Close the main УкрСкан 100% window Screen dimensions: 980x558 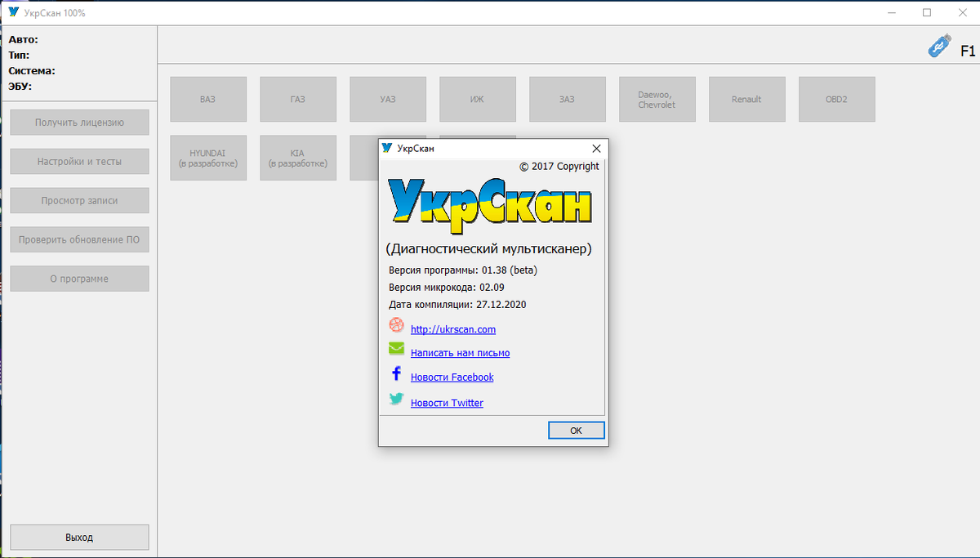(x=963, y=12)
